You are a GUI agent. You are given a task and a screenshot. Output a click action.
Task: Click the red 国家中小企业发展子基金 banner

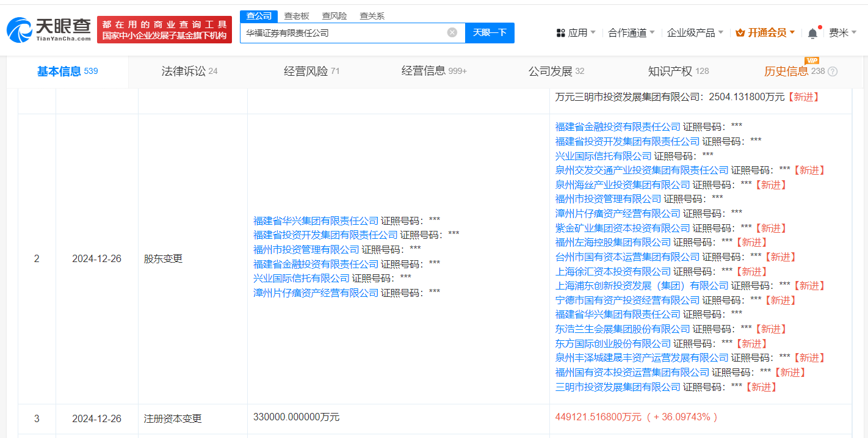(x=164, y=29)
